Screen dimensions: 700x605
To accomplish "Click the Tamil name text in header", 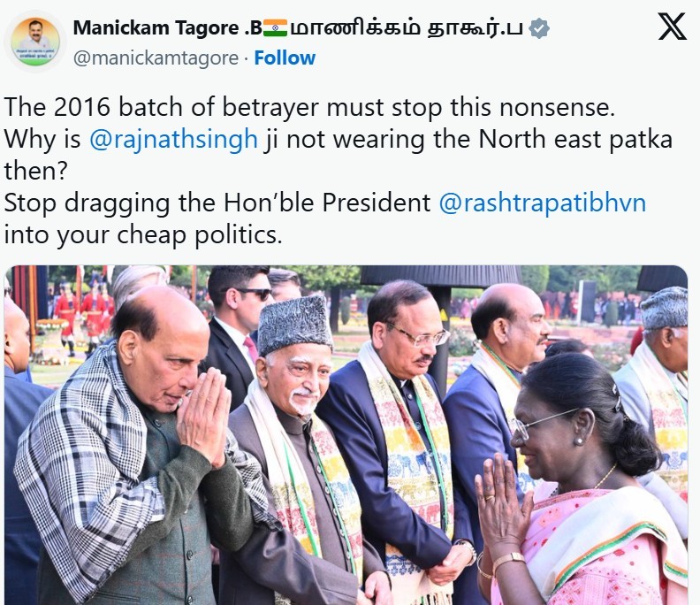I will pyautogui.click(x=407, y=28).
